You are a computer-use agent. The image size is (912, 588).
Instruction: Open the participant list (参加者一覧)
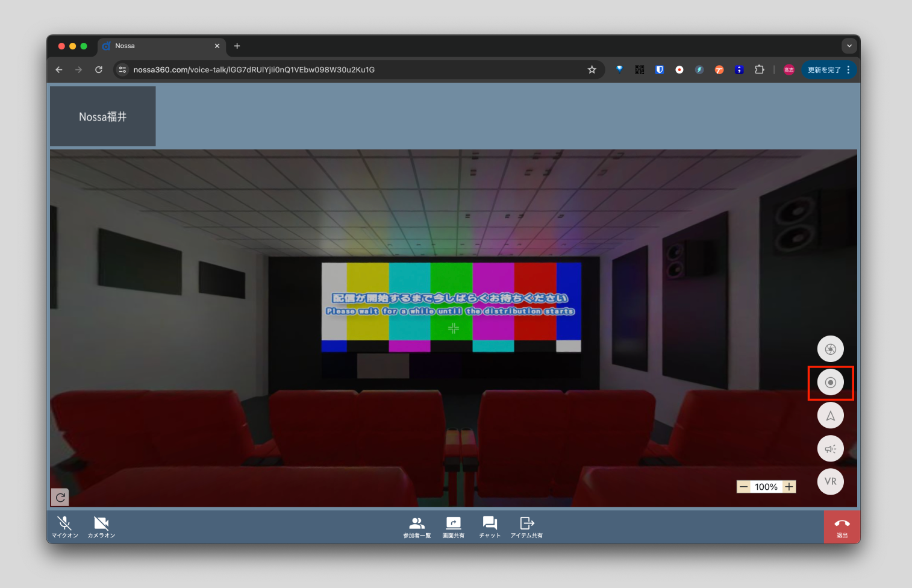tap(417, 527)
